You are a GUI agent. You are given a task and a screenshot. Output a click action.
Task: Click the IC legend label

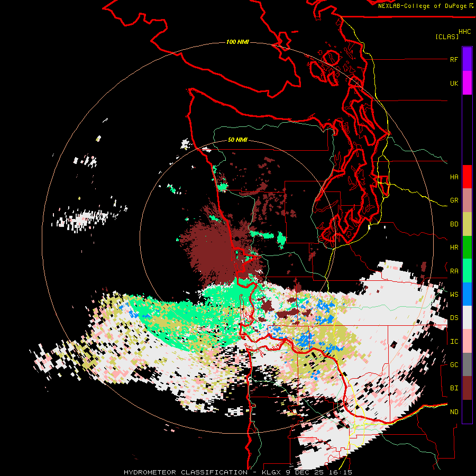pos(454,341)
